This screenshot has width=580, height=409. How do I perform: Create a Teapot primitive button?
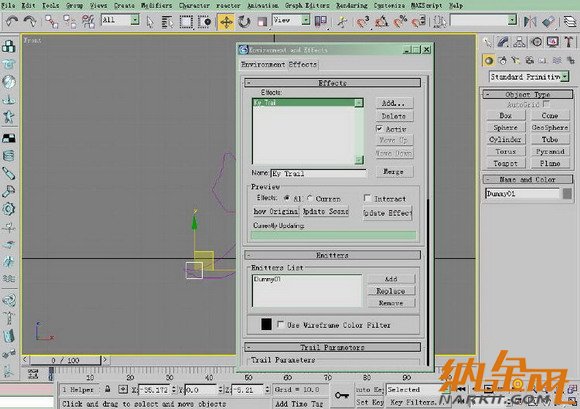[x=505, y=163]
